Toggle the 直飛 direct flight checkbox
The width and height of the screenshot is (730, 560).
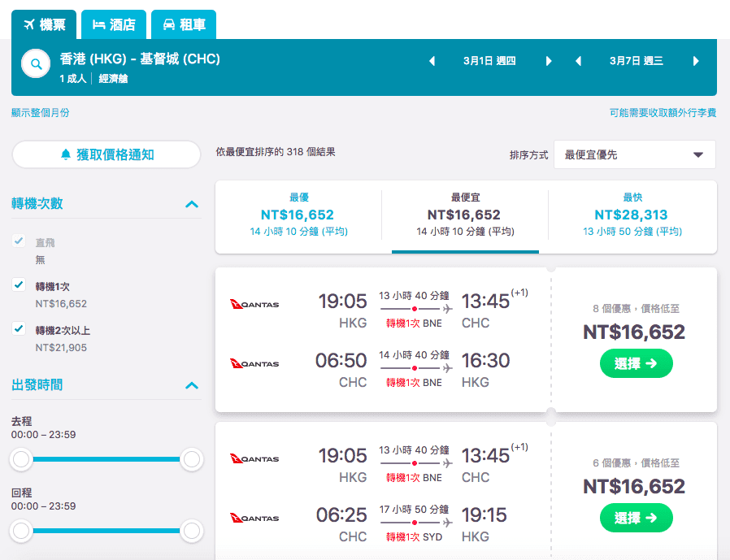click(x=19, y=241)
